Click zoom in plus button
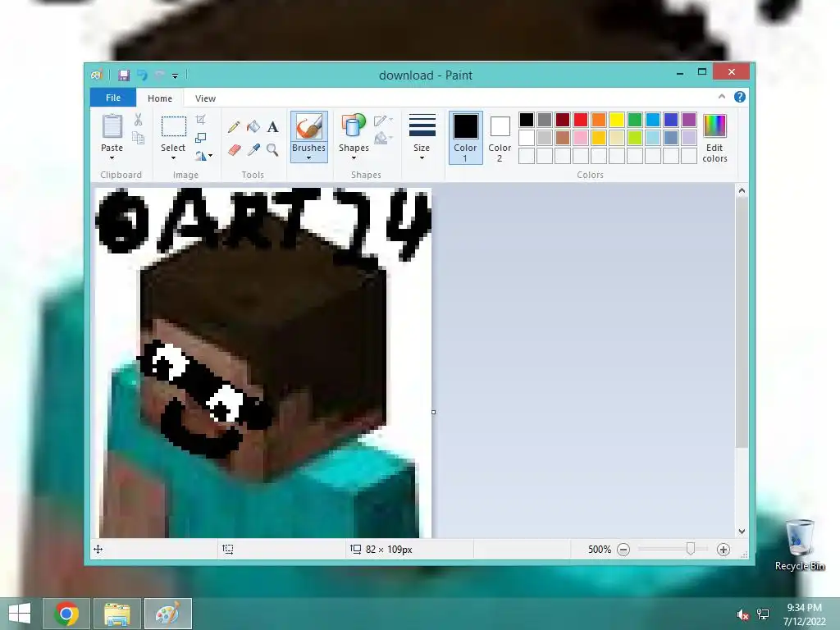This screenshot has width=840, height=630. [724, 550]
